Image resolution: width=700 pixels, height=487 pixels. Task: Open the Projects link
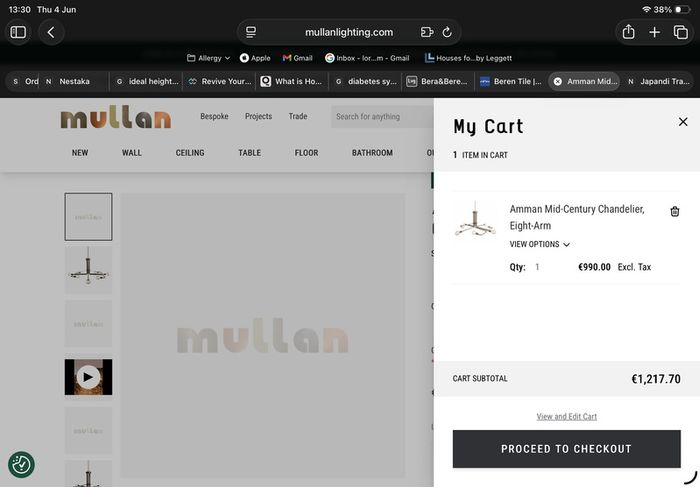pyautogui.click(x=258, y=116)
